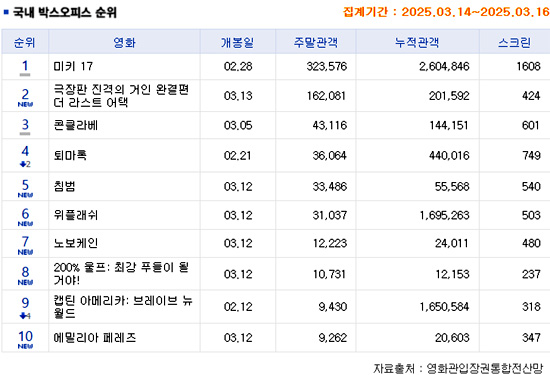Click cumulative audience value 1,650,584
The image size is (550, 375).
point(444,307)
